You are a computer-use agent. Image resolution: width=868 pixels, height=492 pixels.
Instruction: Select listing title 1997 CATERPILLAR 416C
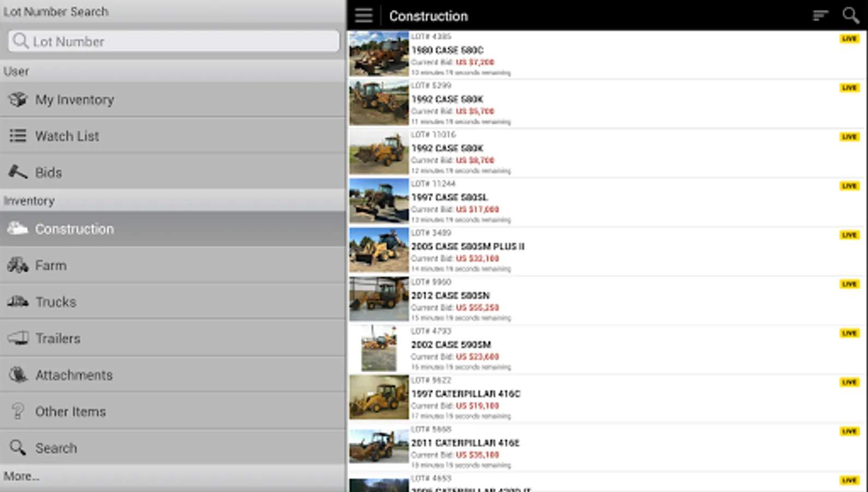coord(466,394)
